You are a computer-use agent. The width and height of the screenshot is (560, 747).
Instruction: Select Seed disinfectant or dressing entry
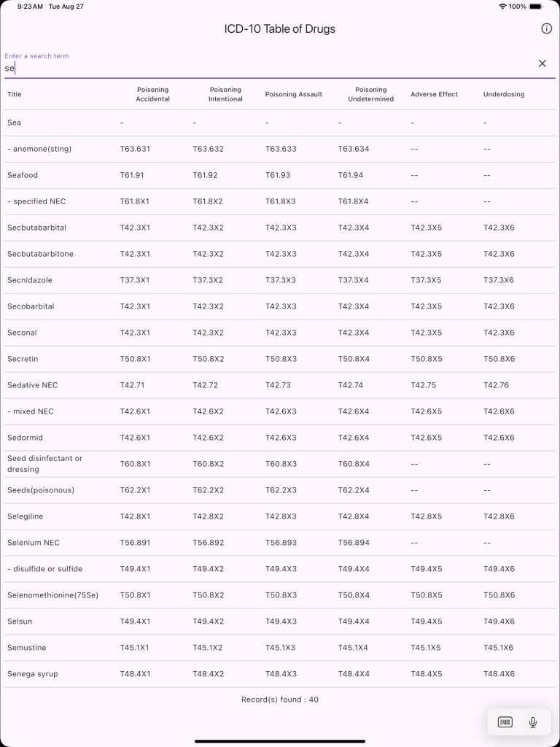click(44, 464)
